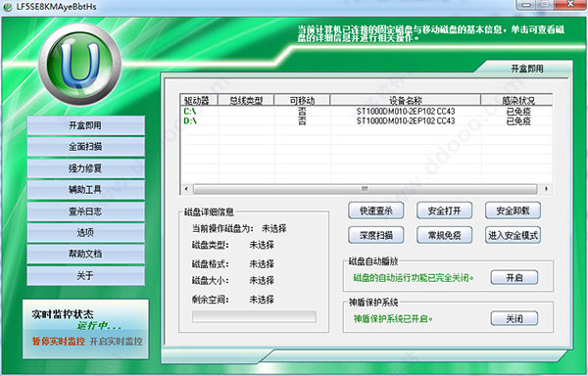
Task: Click the 可移动 column header
Action: point(302,100)
